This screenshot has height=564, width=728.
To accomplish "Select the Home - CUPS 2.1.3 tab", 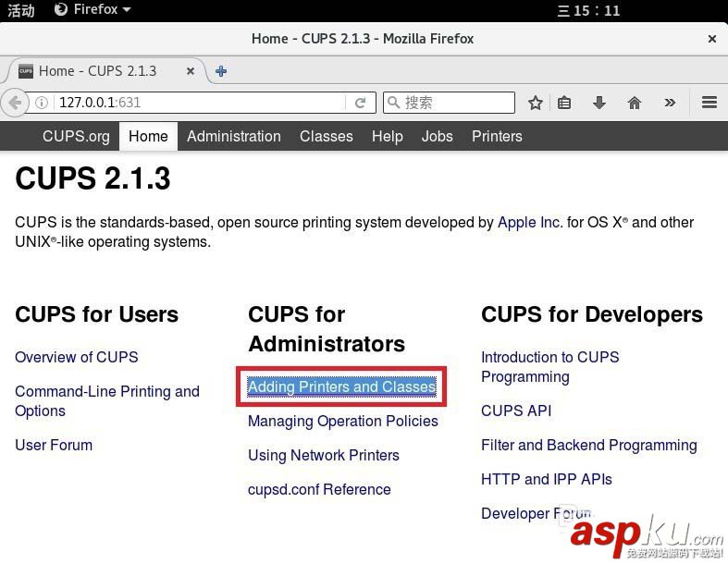I will tap(105, 71).
